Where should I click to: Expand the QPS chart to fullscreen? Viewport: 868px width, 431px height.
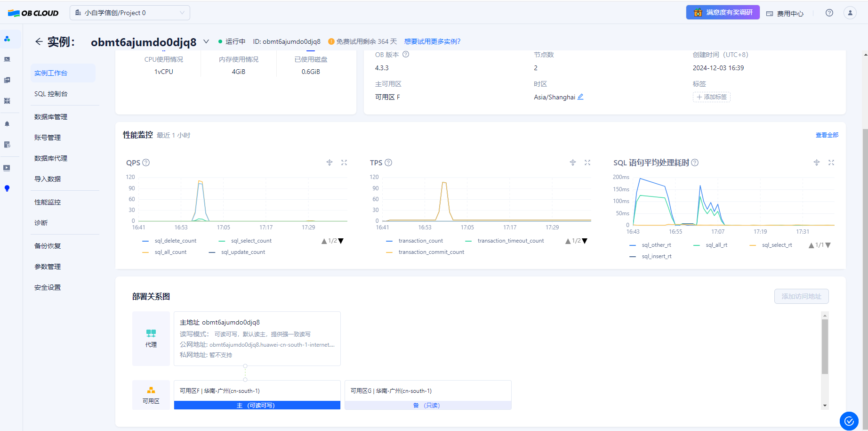click(x=344, y=163)
